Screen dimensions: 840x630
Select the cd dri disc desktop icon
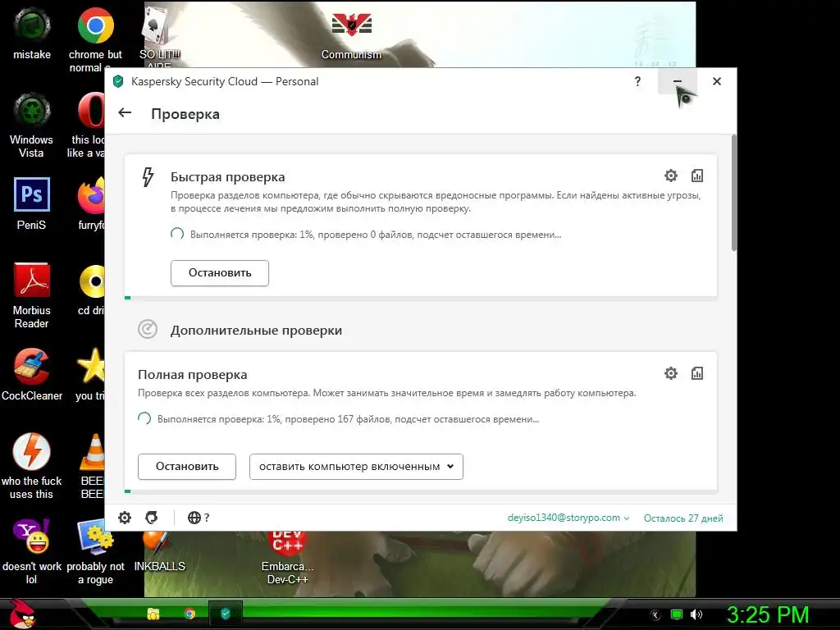[x=92, y=290]
